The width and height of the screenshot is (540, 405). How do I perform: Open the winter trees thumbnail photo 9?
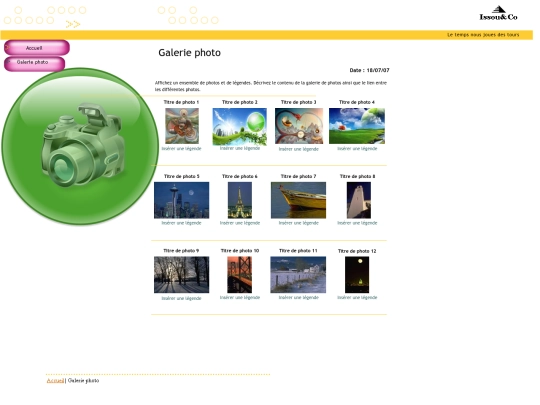pyautogui.click(x=181, y=275)
